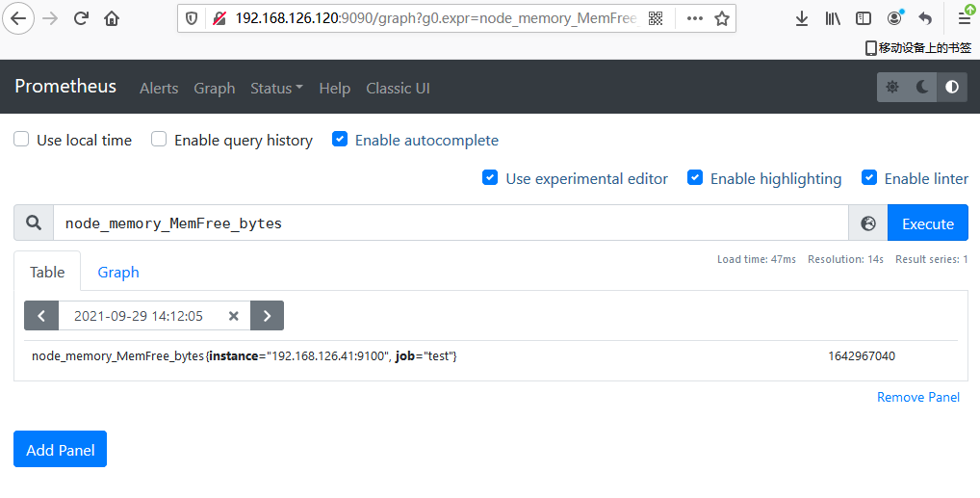Click the insecure connection lock icon
This screenshot has width=980, height=498.
point(219,18)
